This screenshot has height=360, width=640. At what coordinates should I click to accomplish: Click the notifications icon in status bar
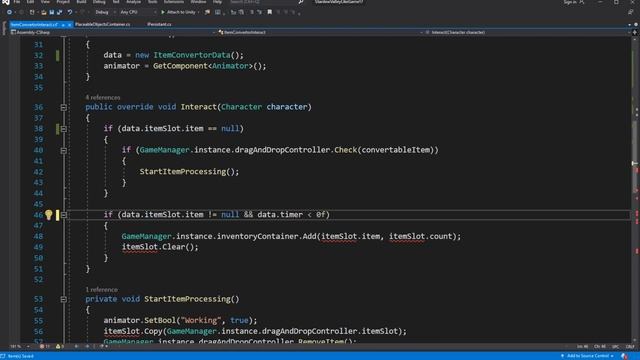click(x=624, y=356)
